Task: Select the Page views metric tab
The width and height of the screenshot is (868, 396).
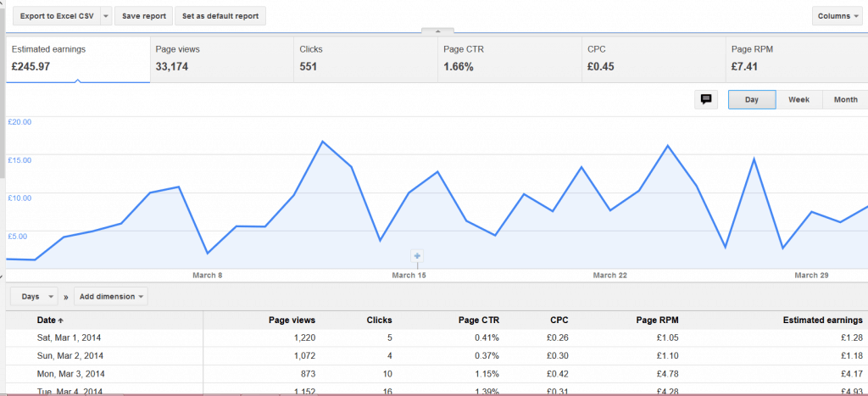Action: [x=222, y=60]
